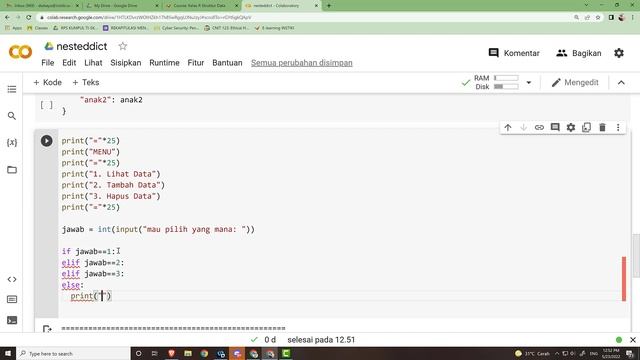Viewport: 640px width, 360px height.
Task: Open a new browser tab
Action: [x=329, y=6]
